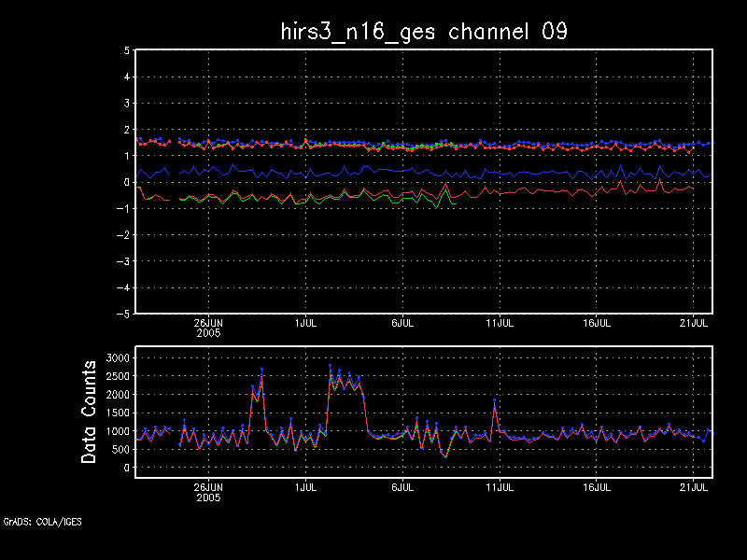Click the '5' tick label on upper y-axis
747x560 pixels.
pyautogui.click(x=126, y=51)
